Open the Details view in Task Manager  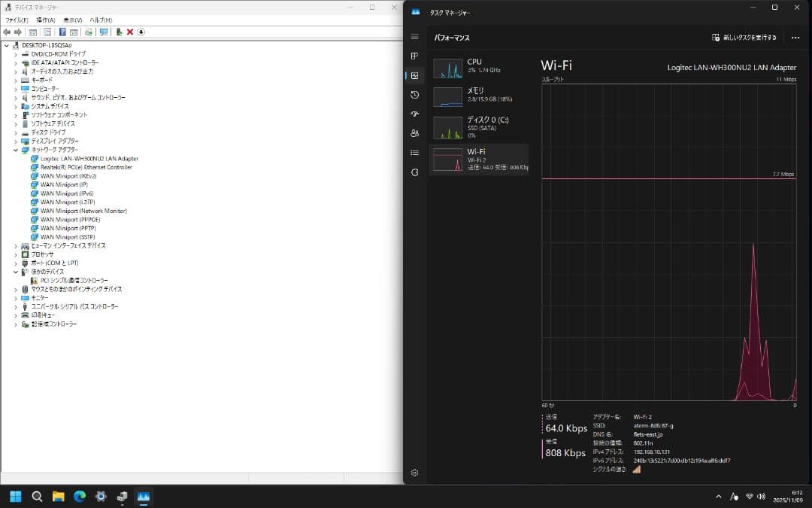coord(414,152)
